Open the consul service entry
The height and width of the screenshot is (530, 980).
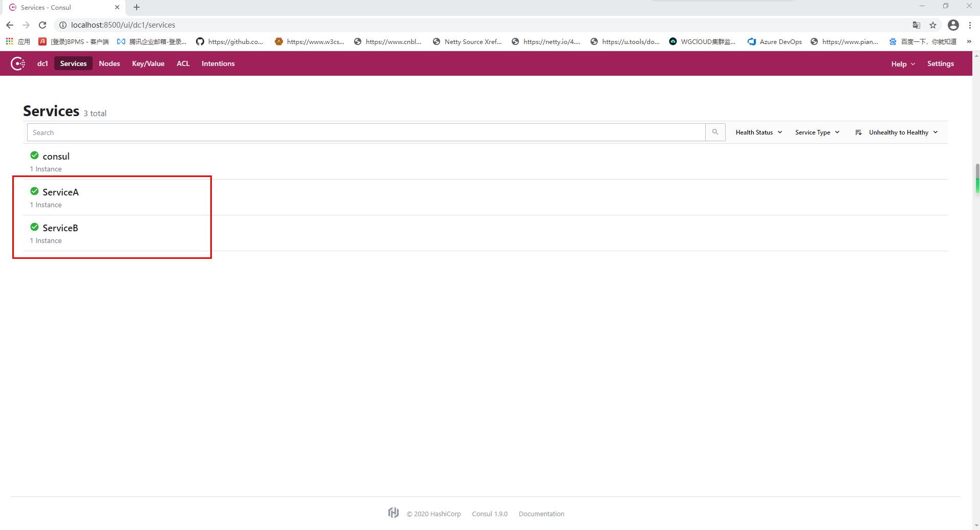tap(486, 162)
